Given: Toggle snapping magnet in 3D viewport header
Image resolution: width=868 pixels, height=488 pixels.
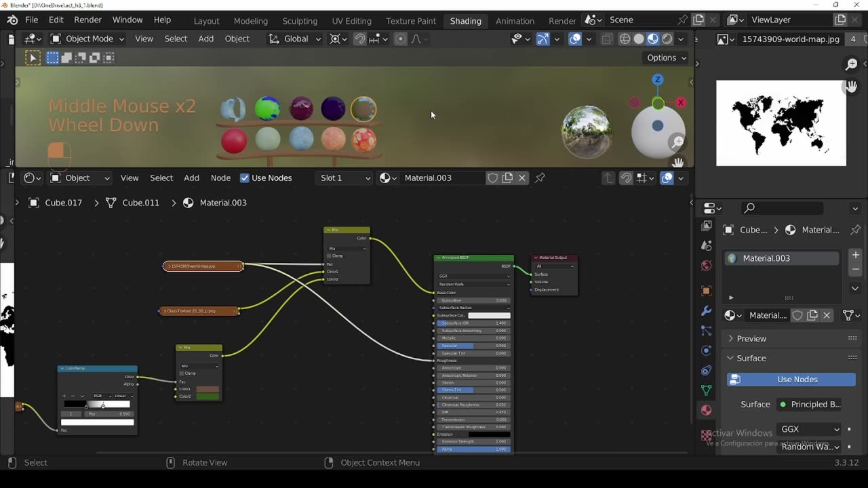Looking at the screenshot, I should coord(360,39).
